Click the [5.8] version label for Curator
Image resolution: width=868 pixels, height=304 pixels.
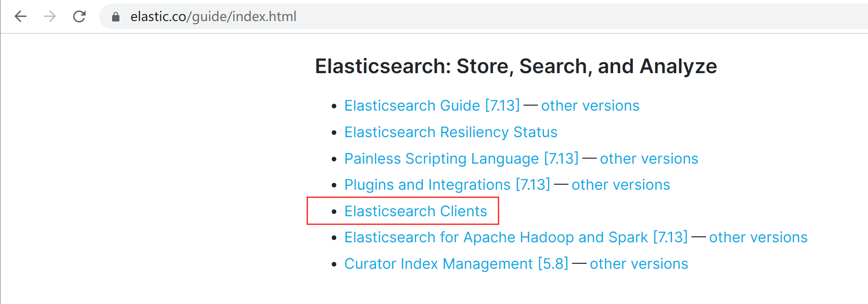[x=553, y=264]
